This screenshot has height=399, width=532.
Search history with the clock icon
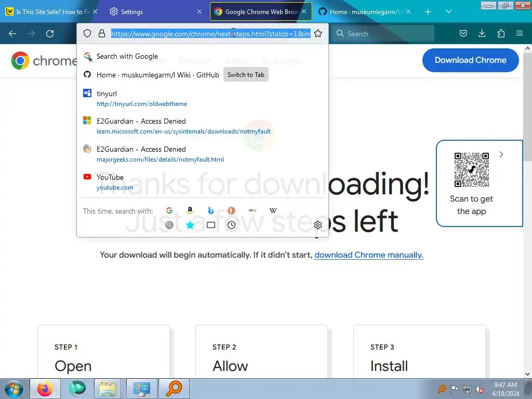click(x=231, y=224)
